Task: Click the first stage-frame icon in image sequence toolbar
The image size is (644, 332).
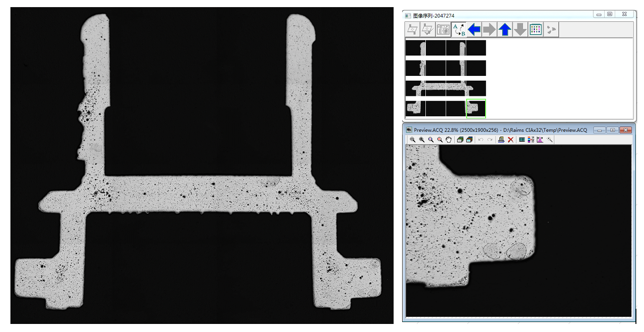Action: [413, 29]
